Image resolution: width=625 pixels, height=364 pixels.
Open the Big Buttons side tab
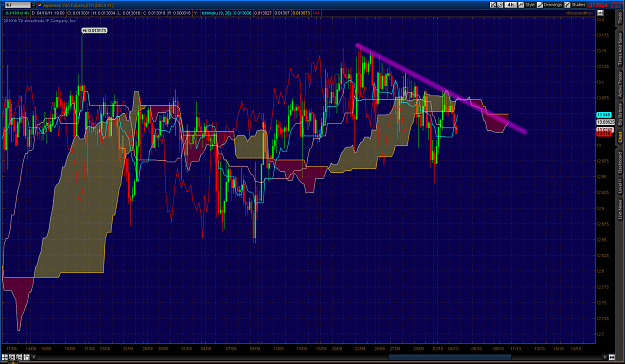pos(620,114)
